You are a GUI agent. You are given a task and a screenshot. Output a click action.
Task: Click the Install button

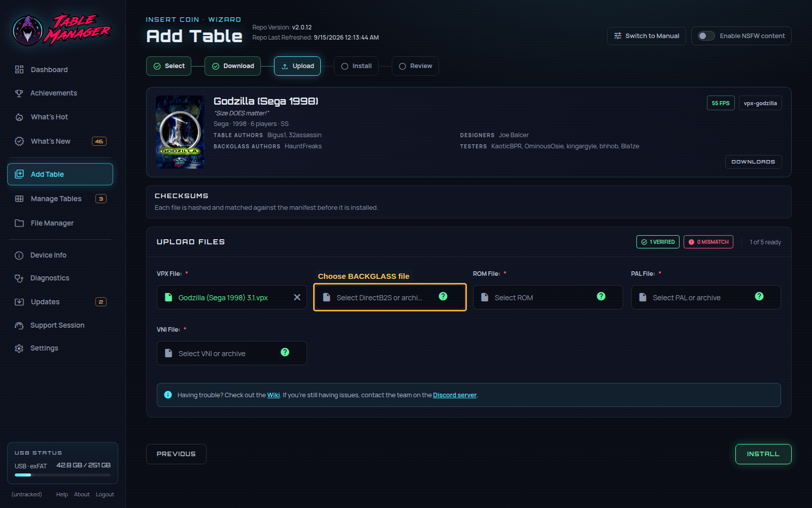point(763,454)
